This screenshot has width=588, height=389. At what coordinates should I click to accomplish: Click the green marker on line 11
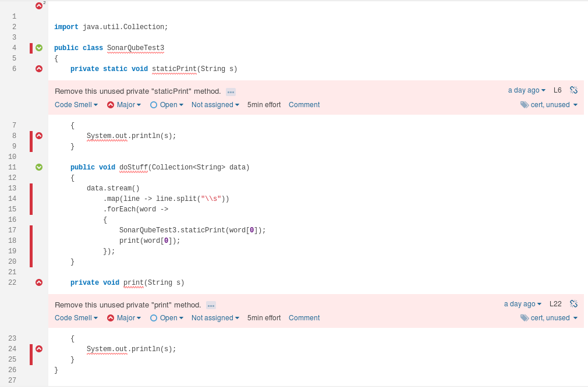(x=39, y=167)
